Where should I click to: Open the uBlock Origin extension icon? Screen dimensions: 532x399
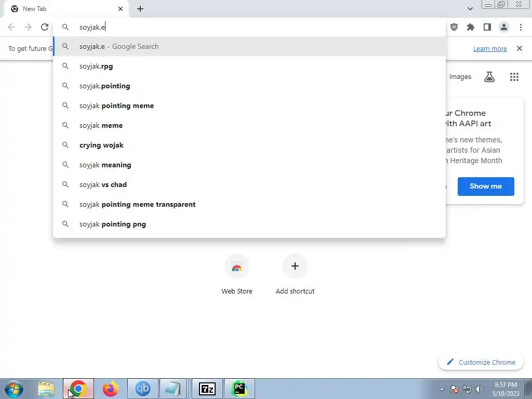point(454,27)
